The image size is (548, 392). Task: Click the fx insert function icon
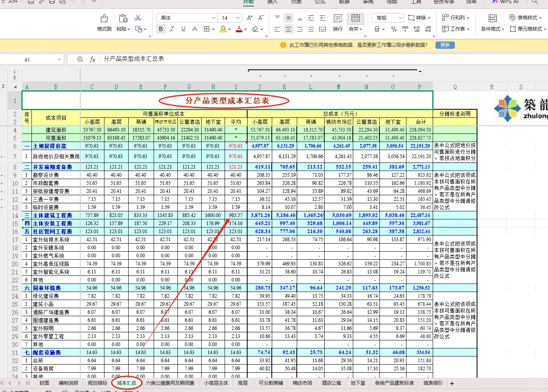(92, 59)
